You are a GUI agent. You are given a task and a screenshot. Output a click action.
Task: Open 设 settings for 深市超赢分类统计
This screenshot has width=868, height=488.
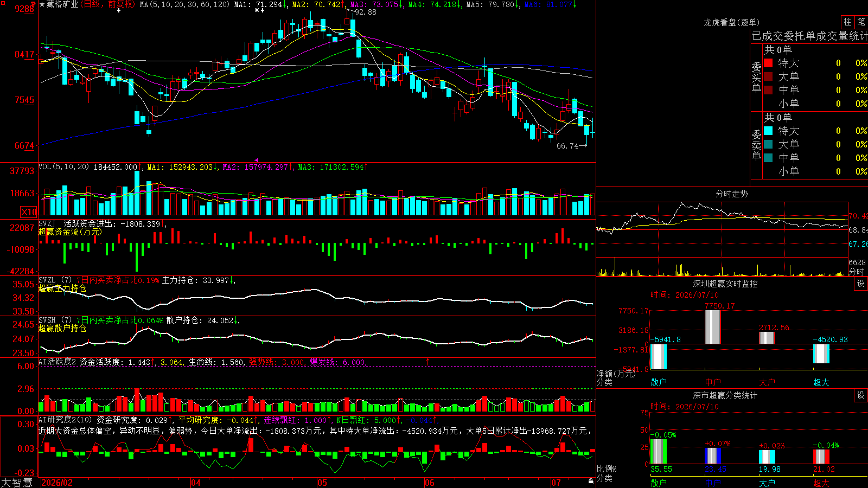tap(861, 395)
